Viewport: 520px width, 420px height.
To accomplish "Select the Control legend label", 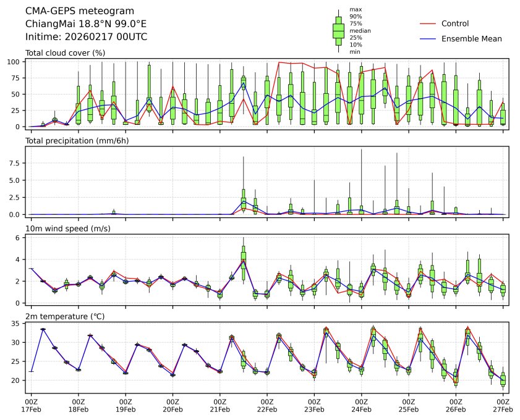I will tap(454, 23).
